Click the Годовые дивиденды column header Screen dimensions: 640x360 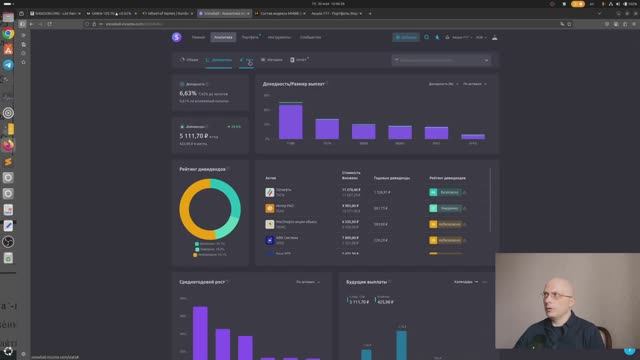(392, 178)
